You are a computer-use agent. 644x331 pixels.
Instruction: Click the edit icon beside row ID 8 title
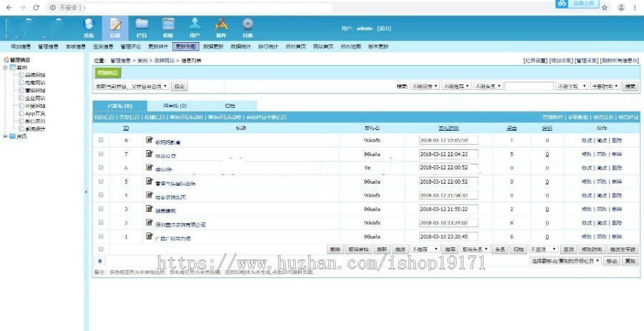[x=150, y=140]
